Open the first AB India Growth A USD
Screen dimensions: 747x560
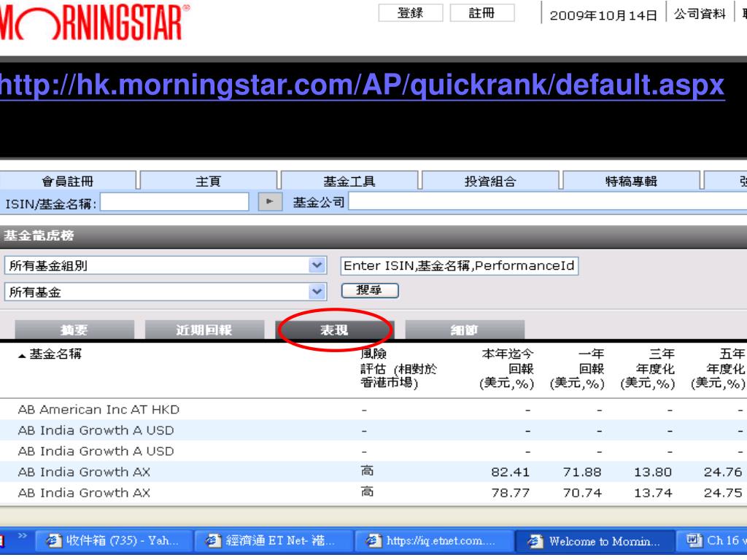tap(96, 430)
